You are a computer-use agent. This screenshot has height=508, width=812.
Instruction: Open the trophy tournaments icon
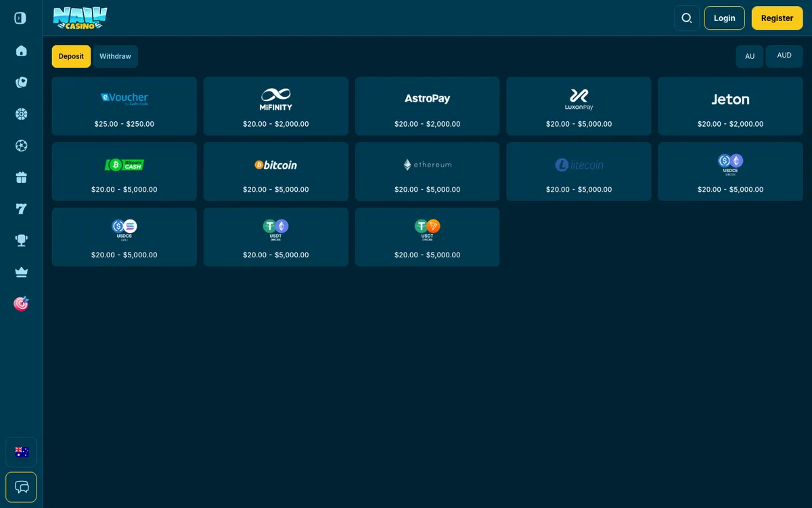(21, 240)
